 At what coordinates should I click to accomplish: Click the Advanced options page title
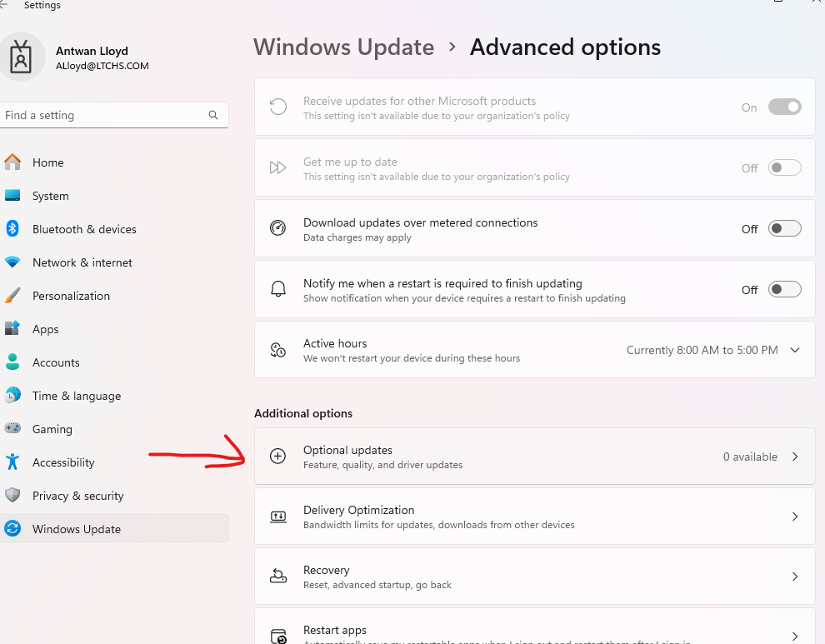tap(565, 47)
